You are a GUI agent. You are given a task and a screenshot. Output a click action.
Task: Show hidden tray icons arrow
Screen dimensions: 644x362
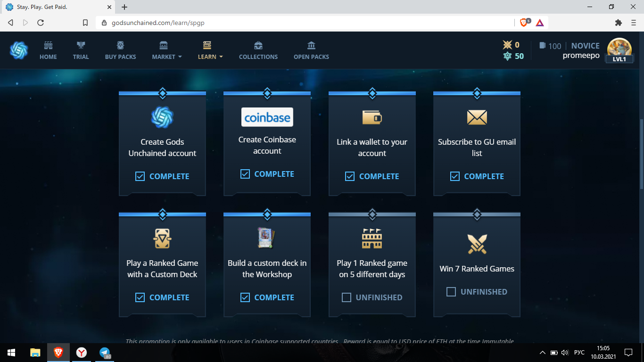[x=543, y=353]
